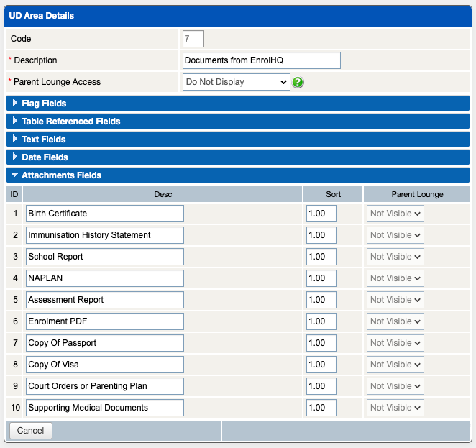Open Parent Lounge dropdown for Birth Certificate
The width and height of the screenshot is (476, 448).
point(395,214)
